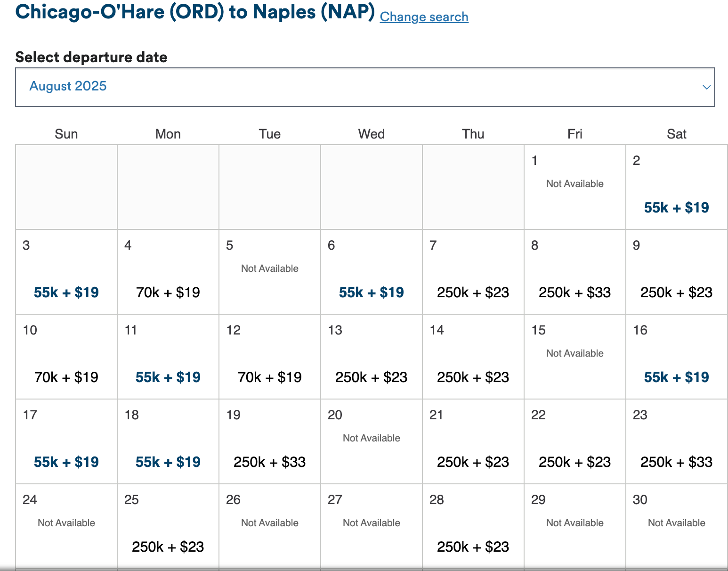Select August 25 fare 250k + $23
This screenshot has height=571, width=728.
tap(168, 547)
